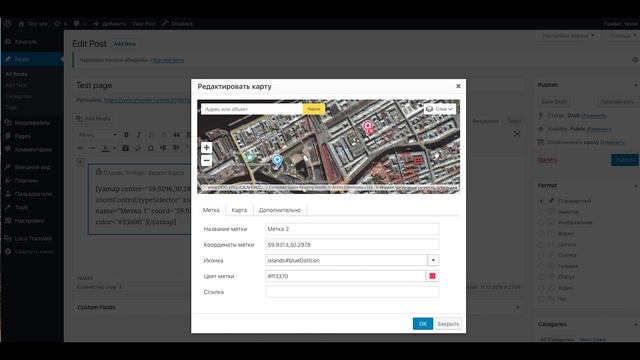Click the empty Ссылка field
The width and height of the screenshot is (640, 360).
(352, 292)
